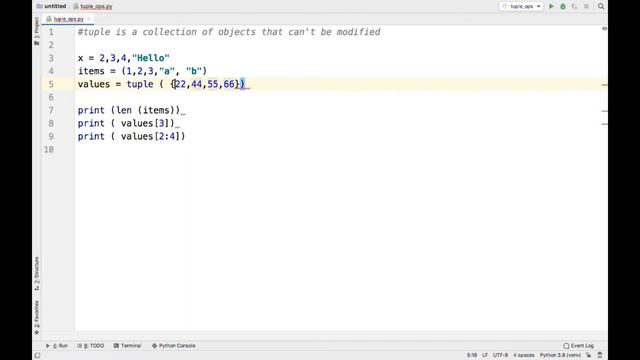Change the 4 spaces indent setting

click(524, 355)
